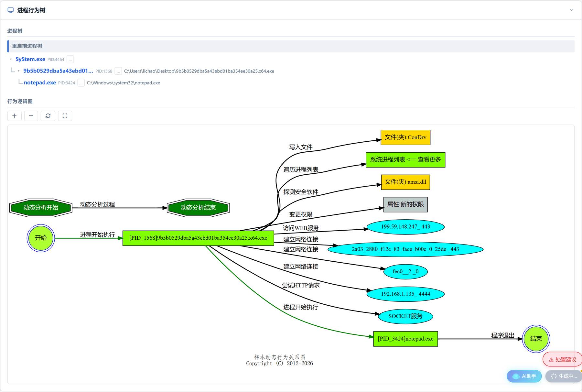Click the 动态分析结束 node
The width and height of the screenshot is (582, 392).
[x=198, y=208]
